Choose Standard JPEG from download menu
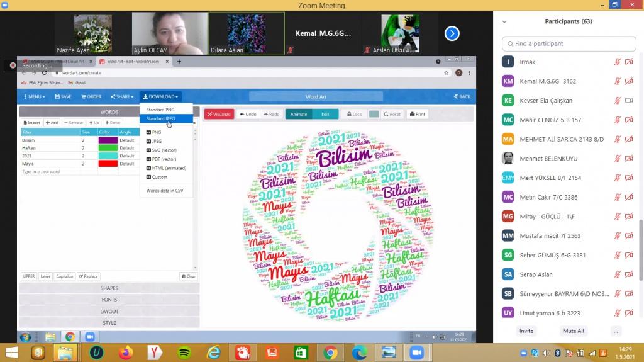 click(x=161, y=118)
